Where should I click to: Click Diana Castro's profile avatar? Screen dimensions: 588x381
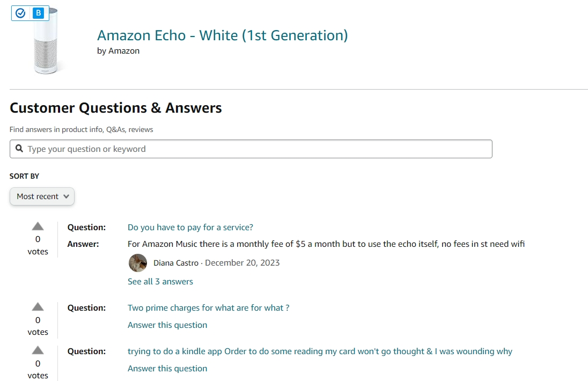tap(138, 263)
